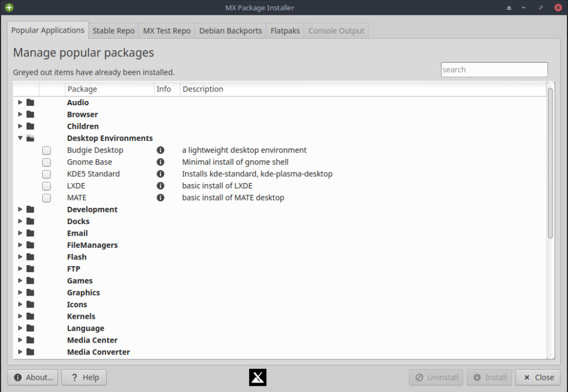
Task: Tick the KDE5 Standard checkbox
Action: (x=47, y=174)
